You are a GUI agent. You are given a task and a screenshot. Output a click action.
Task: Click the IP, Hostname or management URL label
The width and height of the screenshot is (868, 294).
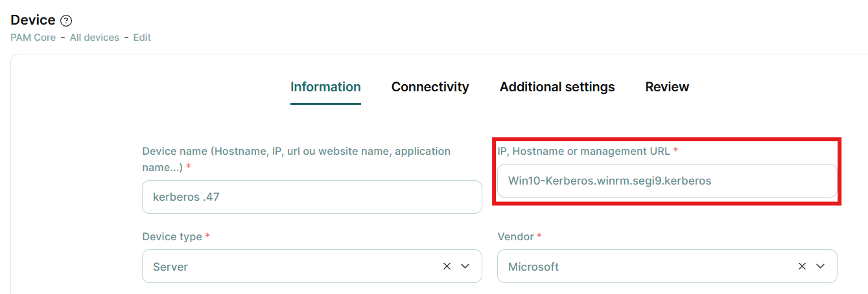click(583, 151)
